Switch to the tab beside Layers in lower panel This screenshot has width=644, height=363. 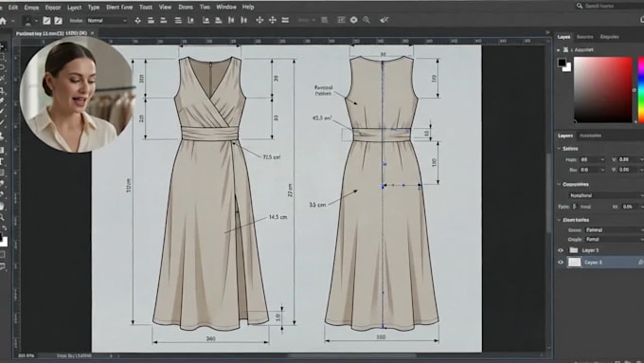(x=590, y=136)
